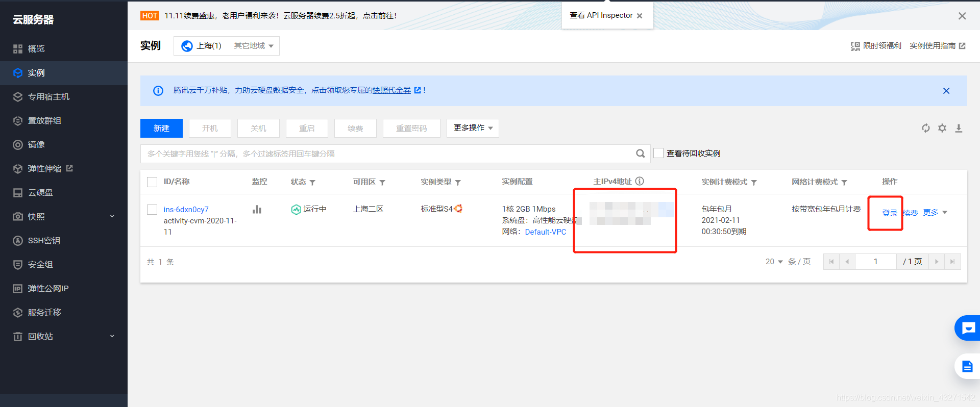980x407 pixels.
Task: Expand the 回收站 sidebar submenu arrow
Action: point(112,337)
